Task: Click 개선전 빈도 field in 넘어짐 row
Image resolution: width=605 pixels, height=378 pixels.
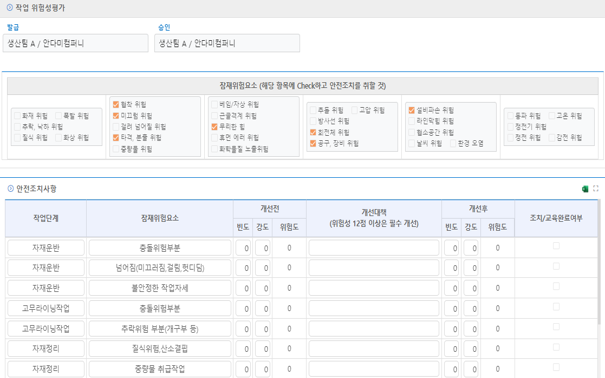Action: click(x=243, y=268)
